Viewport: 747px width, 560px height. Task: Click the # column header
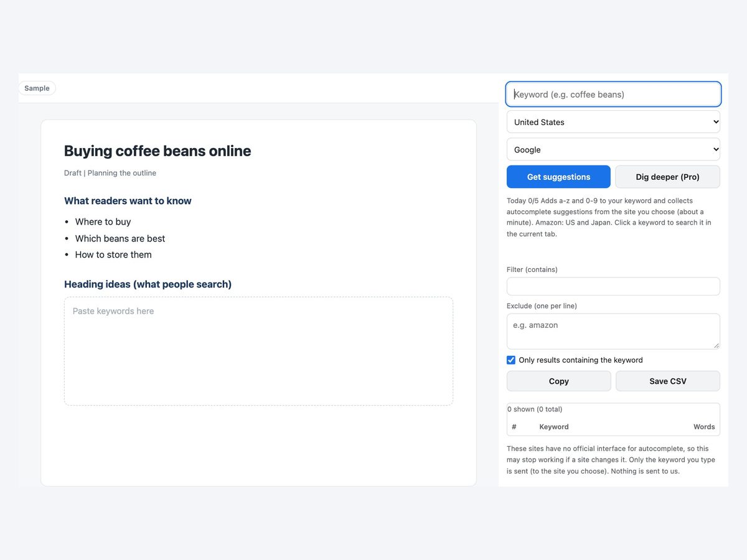coord(514,427)
